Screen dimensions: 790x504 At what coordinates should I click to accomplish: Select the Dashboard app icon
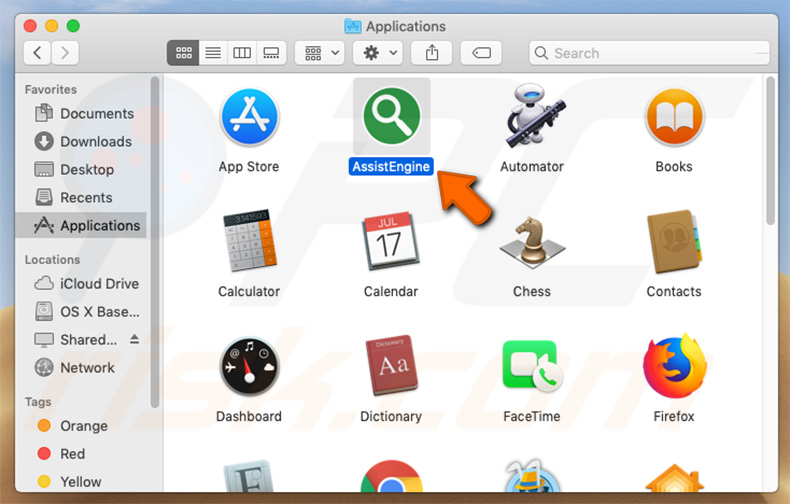pos(249,366)
